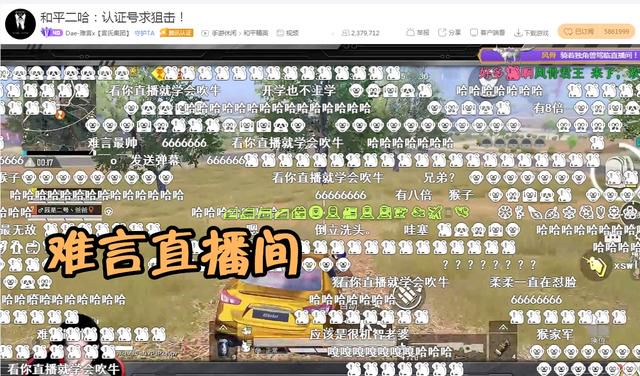Select the grenade item slot
Viewport: 640px width, 376px height.
click(502, 347)
